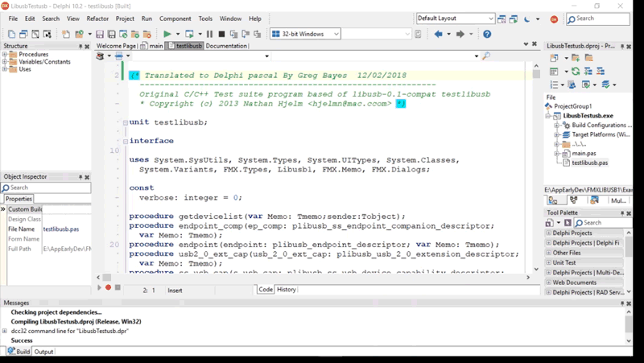
Task: Open the 32-bit Windows platform dropdown
Action: pyautogui.click(x=336, y=34)
